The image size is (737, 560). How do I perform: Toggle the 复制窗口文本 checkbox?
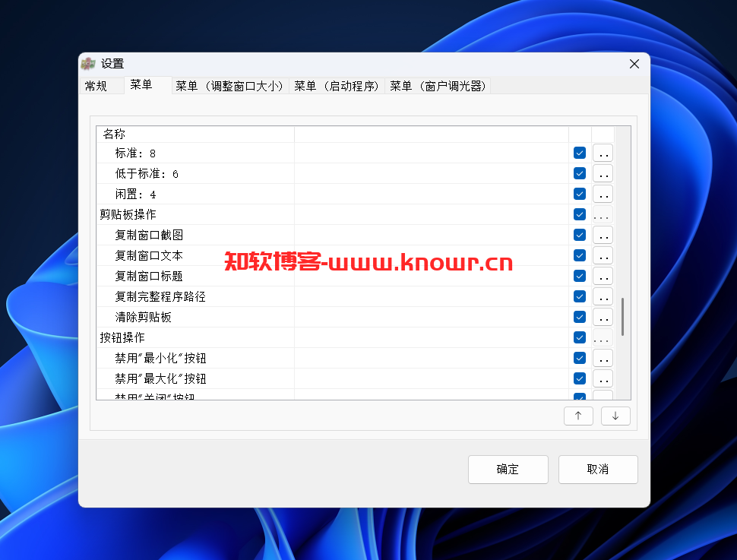click(580, 255)
